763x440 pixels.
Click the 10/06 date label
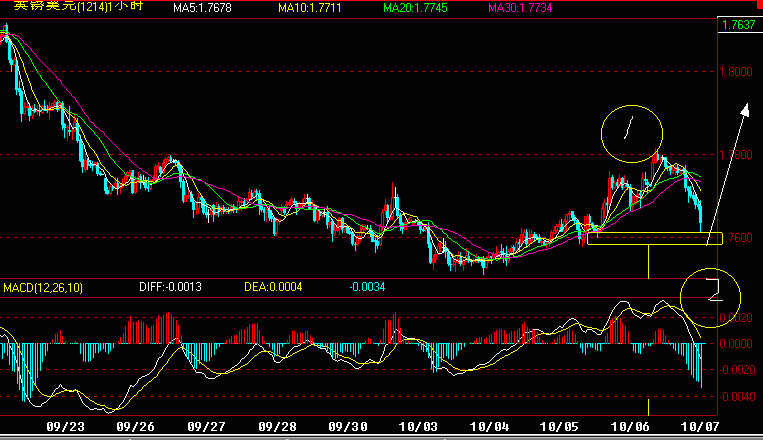pyautogui.click(x=630, y=427)
